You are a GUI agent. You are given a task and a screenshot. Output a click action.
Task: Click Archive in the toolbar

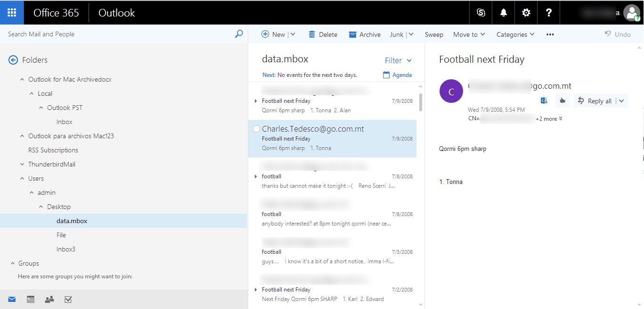pyautogui.click(x=365, y=34)
